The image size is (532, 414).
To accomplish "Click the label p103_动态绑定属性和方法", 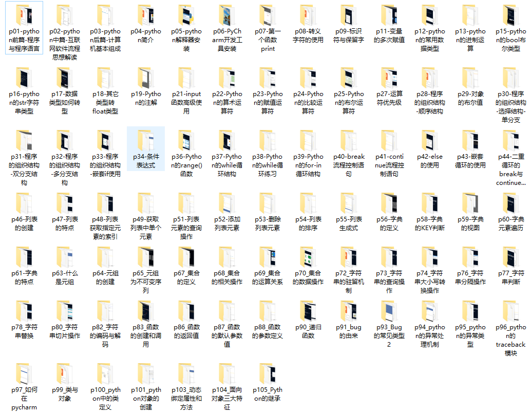I will 186,399.
